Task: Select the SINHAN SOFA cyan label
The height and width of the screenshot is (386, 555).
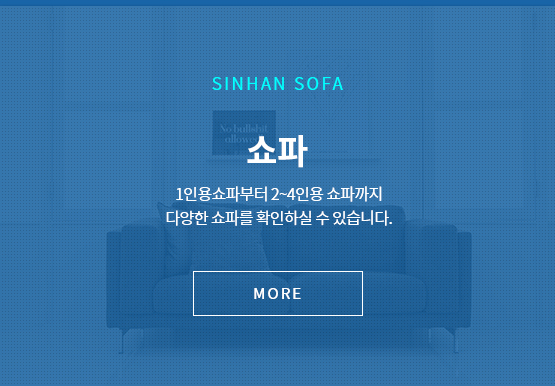Action: coord(278,84)
